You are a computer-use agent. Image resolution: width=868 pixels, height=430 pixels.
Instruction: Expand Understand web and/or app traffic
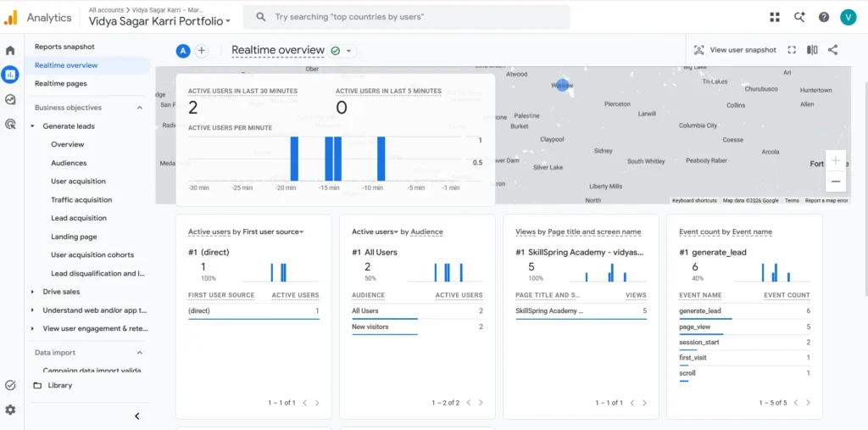pos(33,310)
